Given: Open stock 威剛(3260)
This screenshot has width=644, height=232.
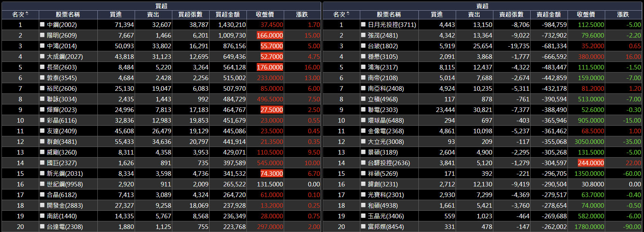Looking at the screenshot, I should 62,152.
